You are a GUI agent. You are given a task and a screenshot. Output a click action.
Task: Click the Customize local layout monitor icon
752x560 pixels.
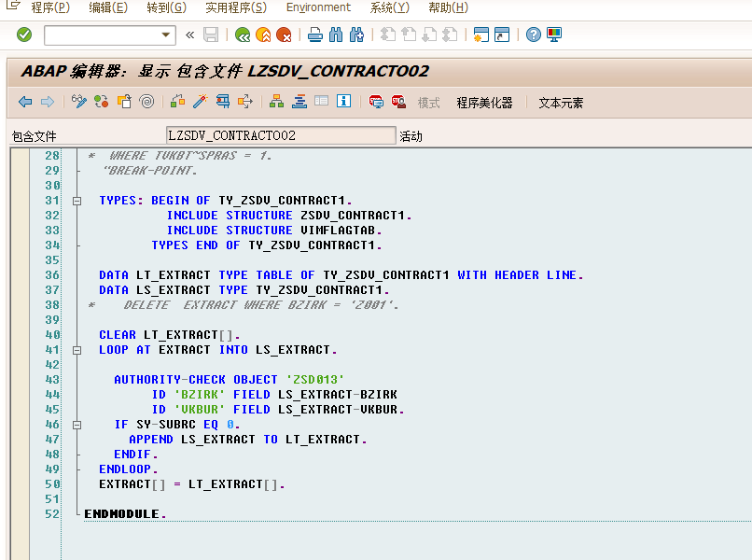(x=554, y=35)
